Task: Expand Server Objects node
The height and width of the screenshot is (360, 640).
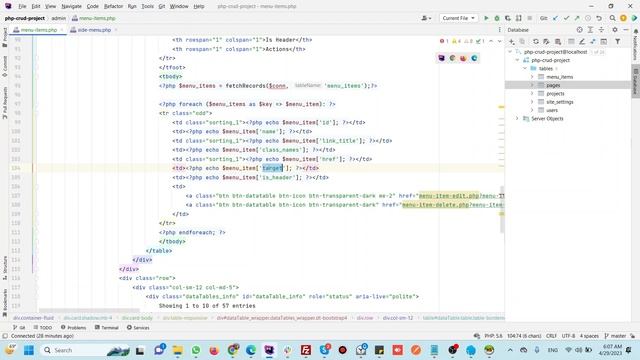Action: click(x=517, y=118)
